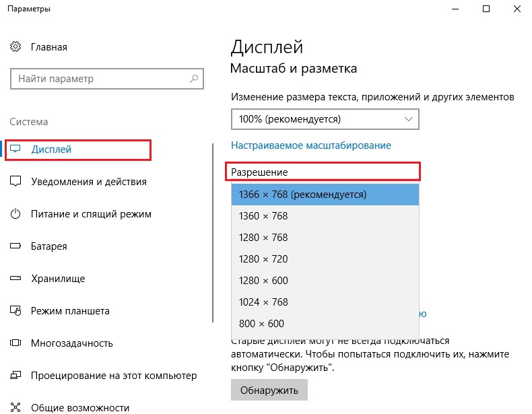This screenshot has width=532, height=414.
Task: Focus the Find a setting search field
Action: pyautogui.click(x=107, y=79)
